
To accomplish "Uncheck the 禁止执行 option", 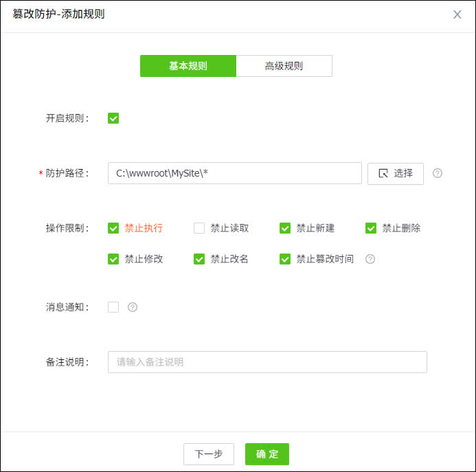I will click(x=113, y=228).
